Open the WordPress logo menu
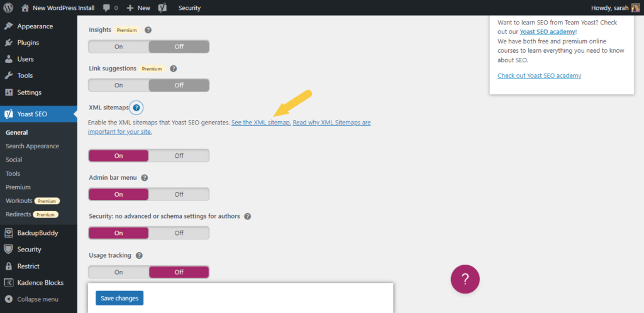 8,8
